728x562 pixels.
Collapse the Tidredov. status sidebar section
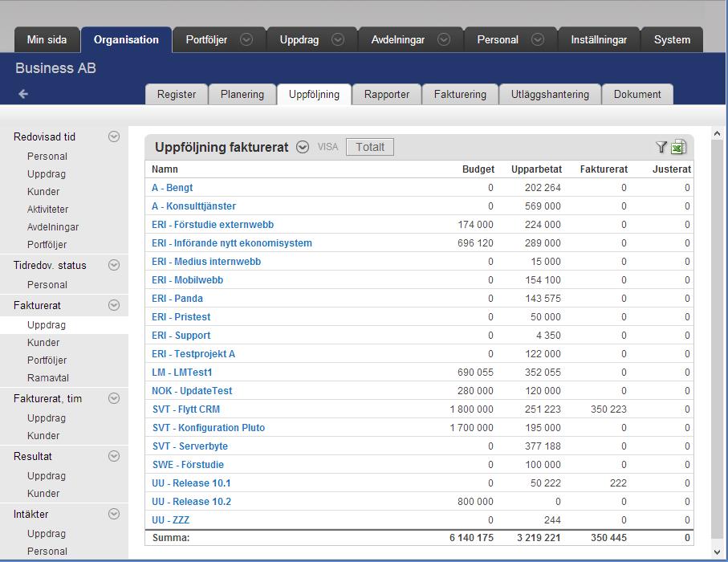pos(114,265)
